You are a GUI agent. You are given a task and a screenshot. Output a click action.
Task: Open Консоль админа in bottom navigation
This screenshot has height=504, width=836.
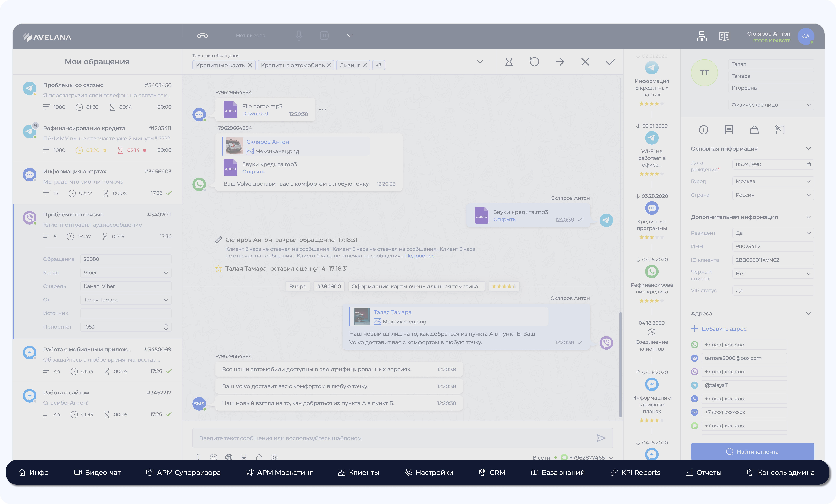pos(781,472)
